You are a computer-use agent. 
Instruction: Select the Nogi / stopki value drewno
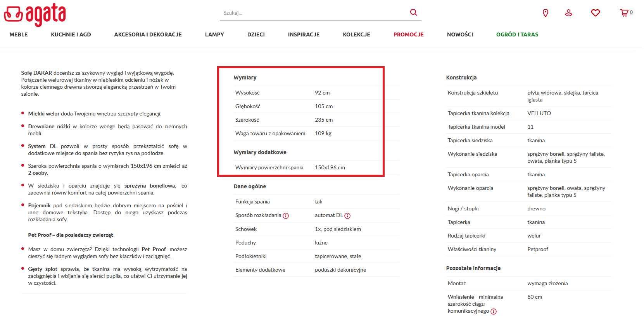pyautogui.click(x=536, y=208)
